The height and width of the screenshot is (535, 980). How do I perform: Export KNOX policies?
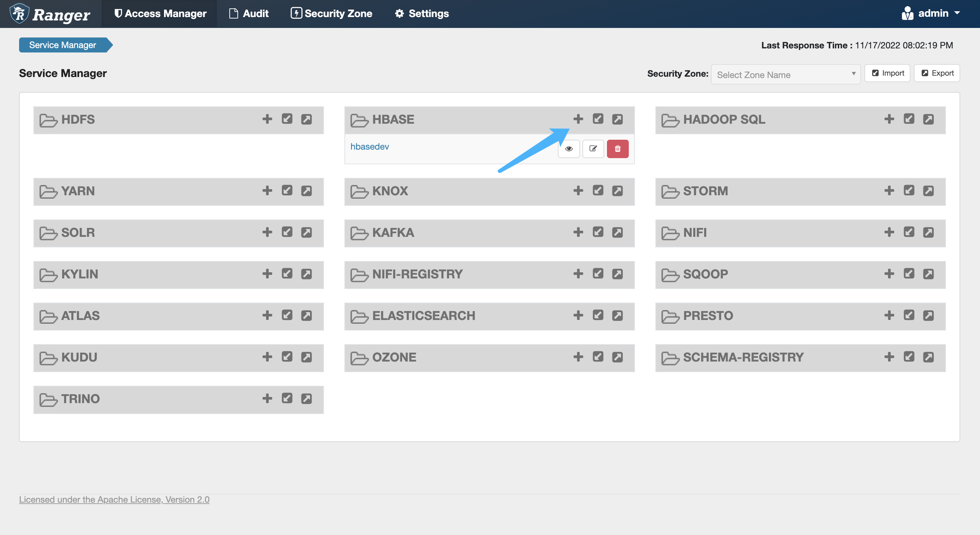[617, 190]
